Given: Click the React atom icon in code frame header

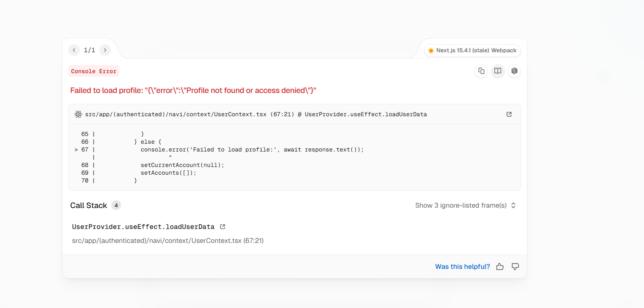Looking at the screenshot, I should pyautogui.click(x=78, y=114).
